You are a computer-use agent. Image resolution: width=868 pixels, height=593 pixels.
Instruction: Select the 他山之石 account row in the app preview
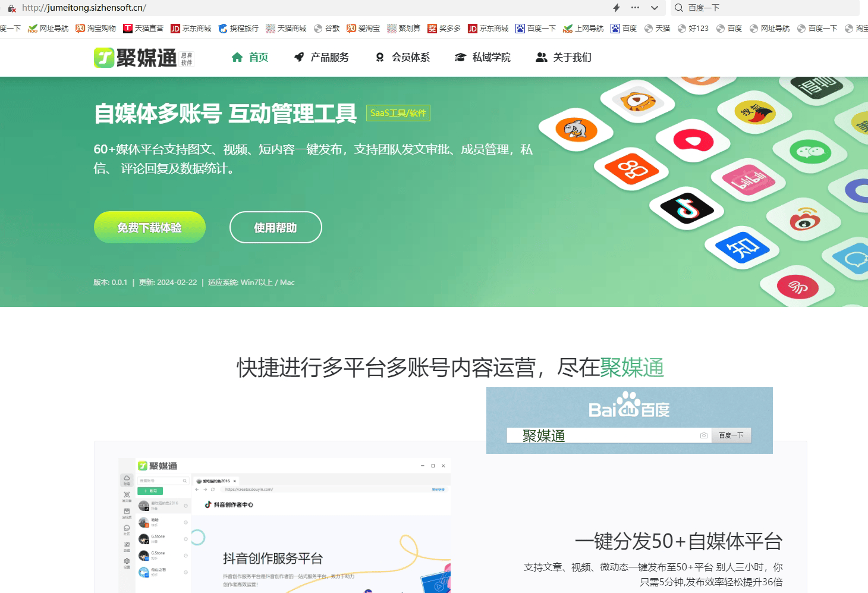click(163, 572)
